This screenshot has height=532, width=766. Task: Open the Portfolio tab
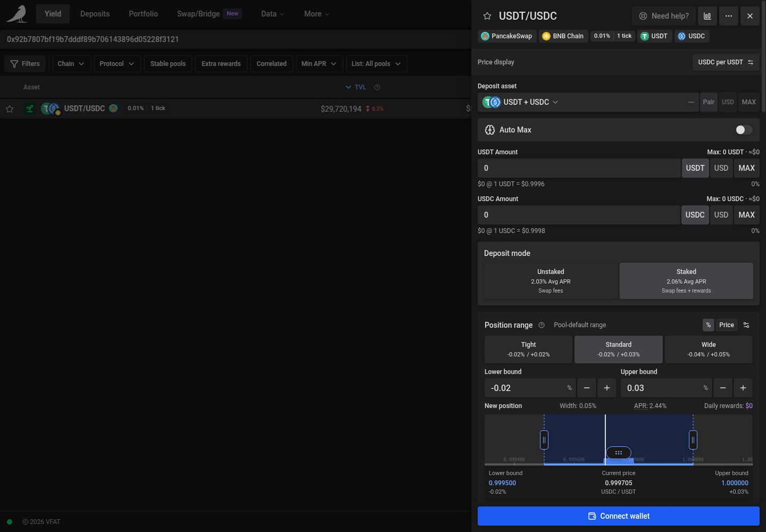(x=143, y=14)
